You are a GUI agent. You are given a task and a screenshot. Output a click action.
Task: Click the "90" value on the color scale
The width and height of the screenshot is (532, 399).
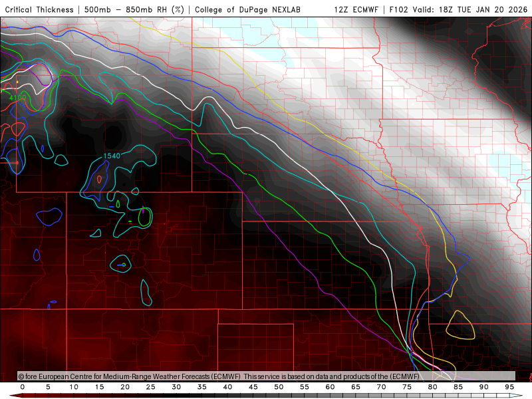tap(484, 387)
